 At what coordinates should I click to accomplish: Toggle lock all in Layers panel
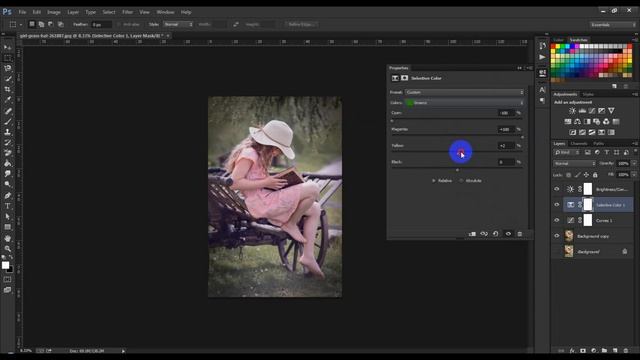pyautogui.click(x=595, y=175)
